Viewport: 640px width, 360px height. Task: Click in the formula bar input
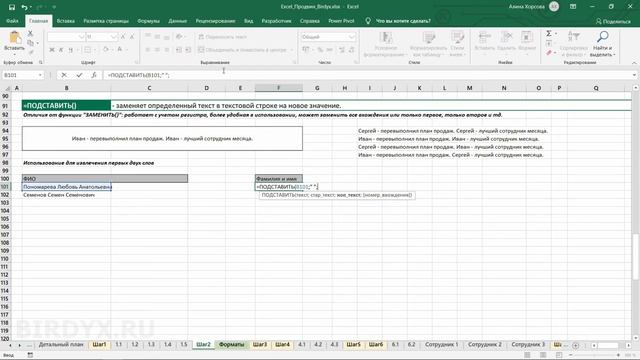(367, 75)
